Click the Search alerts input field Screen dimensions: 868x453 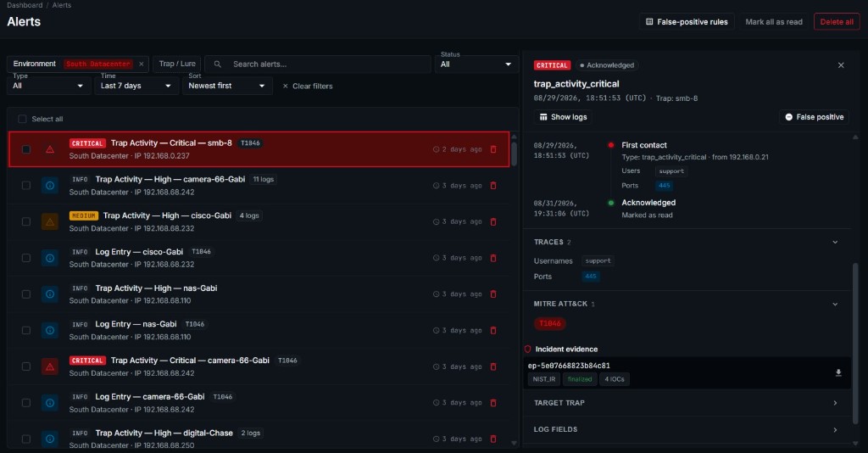[x=319, y=64]
